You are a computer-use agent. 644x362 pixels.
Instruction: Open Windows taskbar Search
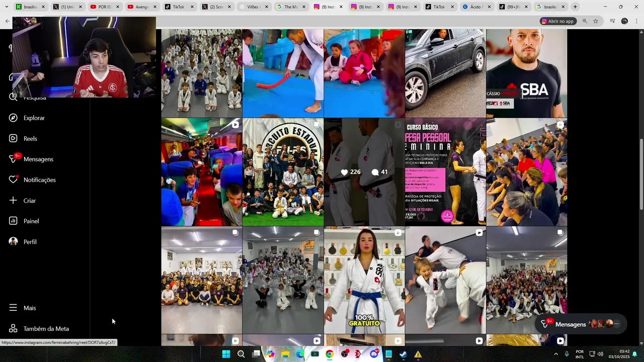click(x=241, y=354)
